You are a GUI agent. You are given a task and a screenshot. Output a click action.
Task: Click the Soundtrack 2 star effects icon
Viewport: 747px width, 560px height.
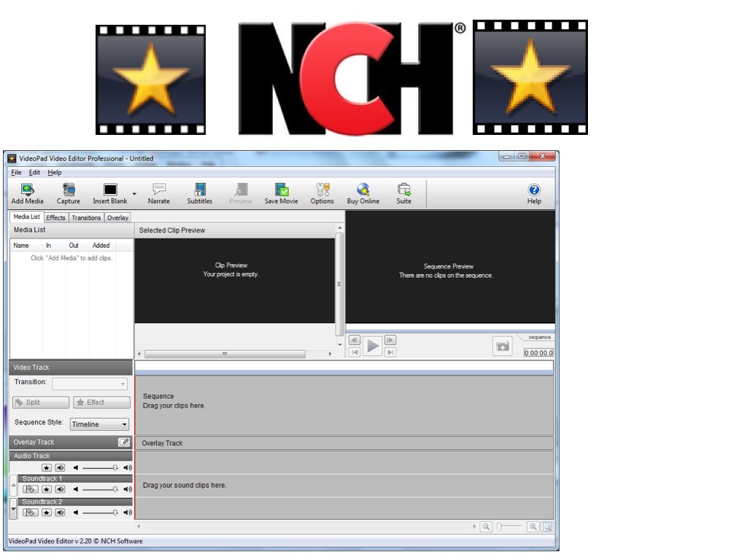[x=46, y=513]
